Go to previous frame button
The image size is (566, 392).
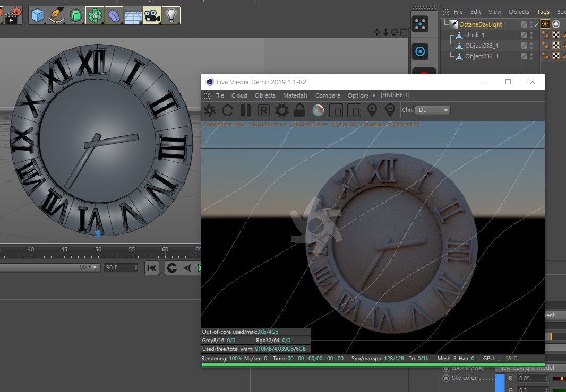coord(186,268)
